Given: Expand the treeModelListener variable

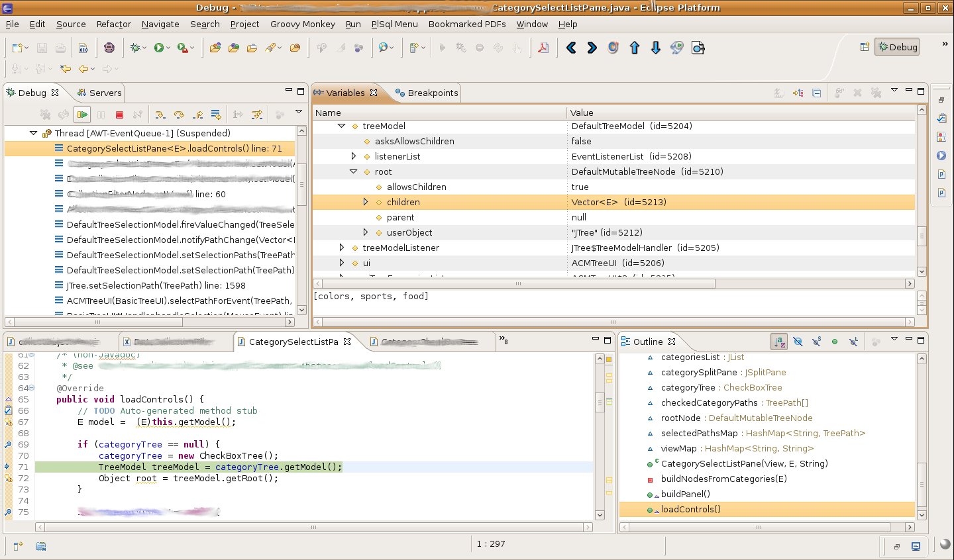Looking at the screenshot, I should pos(342,248).
